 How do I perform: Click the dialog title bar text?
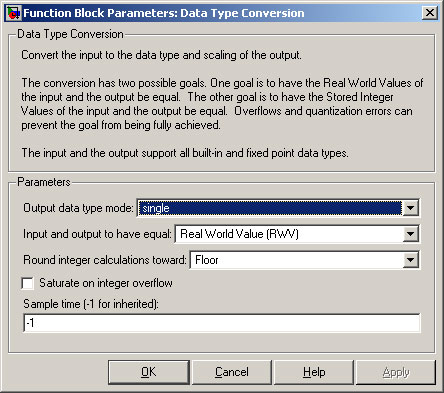tap(164, 13)
